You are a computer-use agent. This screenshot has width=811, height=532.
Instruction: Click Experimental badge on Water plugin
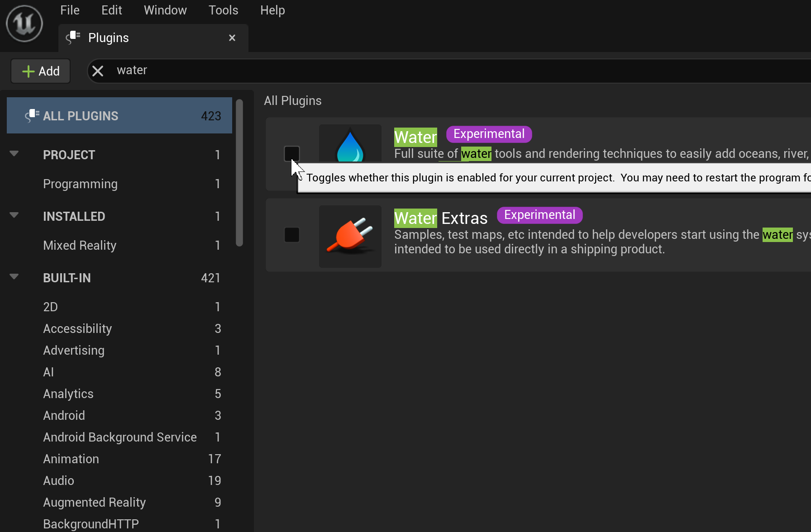[x=489, y=134]
